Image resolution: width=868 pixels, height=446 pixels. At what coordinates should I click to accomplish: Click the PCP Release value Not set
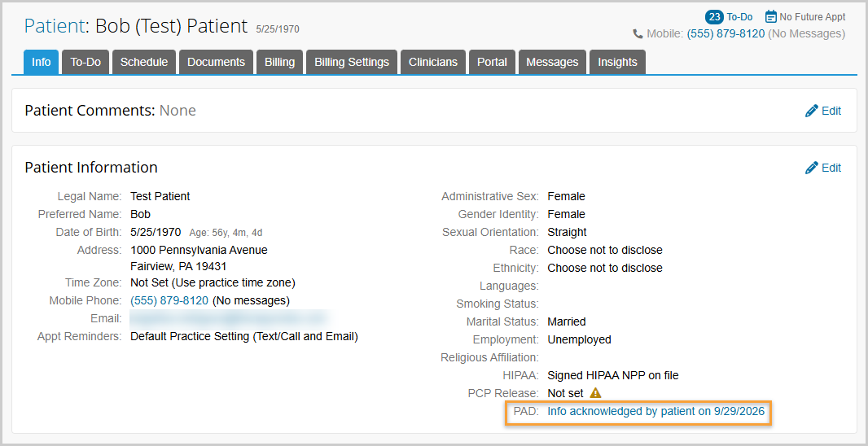(x=565, y=393)
